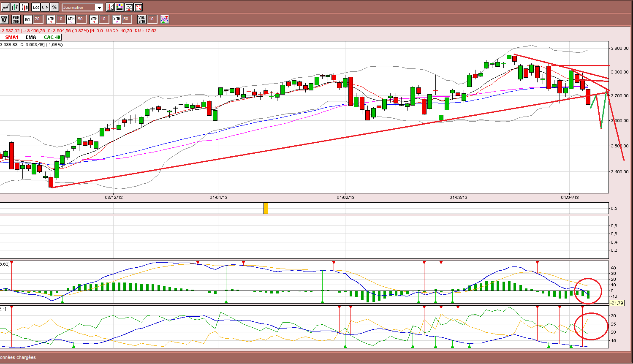633x364 pixels.
Task: Click the SMA 2 period field
Action: pyautogui.click(x=126, y=19)
